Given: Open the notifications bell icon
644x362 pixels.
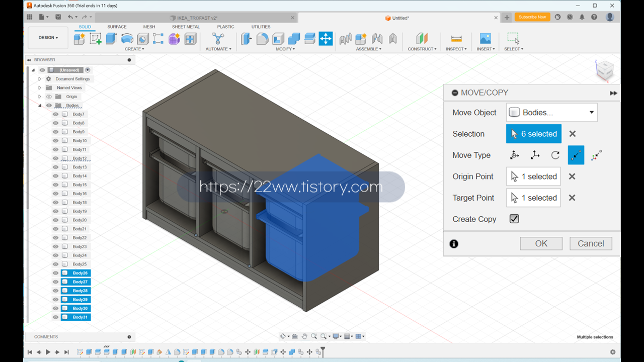Looking at the screenshot, I should (x=582, y=17).
